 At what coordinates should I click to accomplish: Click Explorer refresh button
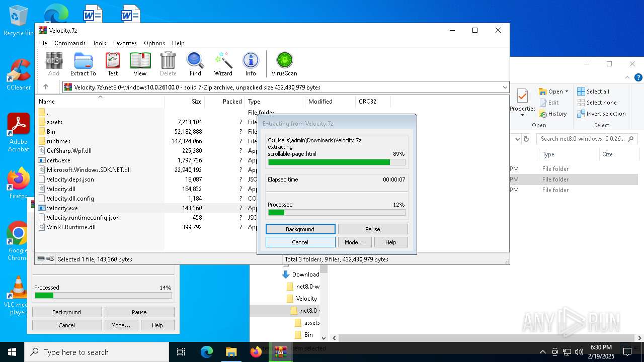click(x=526, y=139)
